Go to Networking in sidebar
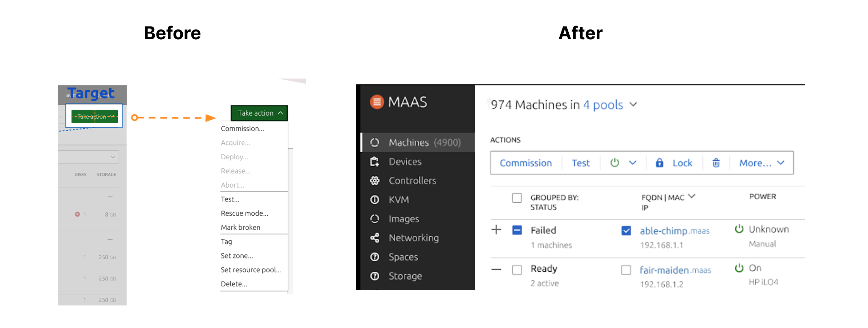Screen dimensions: 868x328 [414, 238]
